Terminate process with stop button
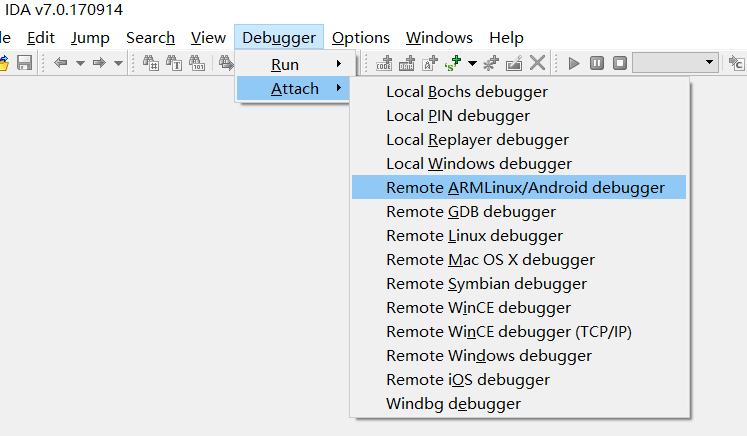 point(620,63)
